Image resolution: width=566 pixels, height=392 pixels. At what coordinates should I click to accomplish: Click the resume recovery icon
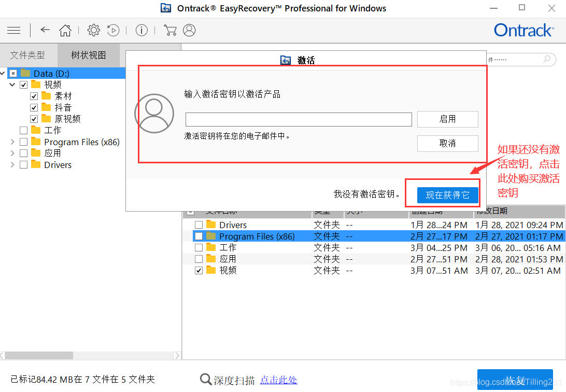114,30
